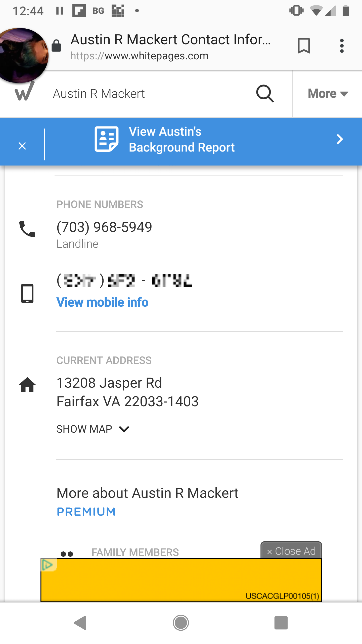Tap the battery status icon
The image size is (362, 644).
click(346, 11)
